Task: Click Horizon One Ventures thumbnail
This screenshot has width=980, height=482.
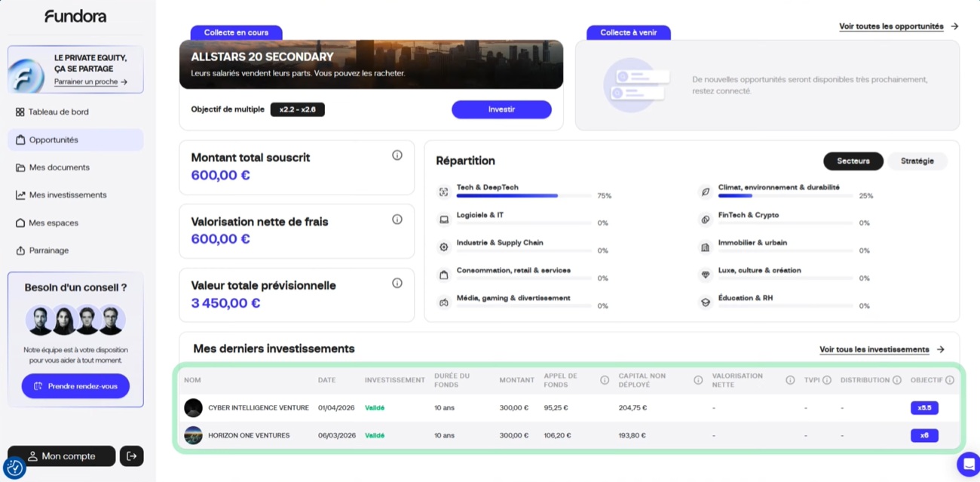Action: [194, 435]
